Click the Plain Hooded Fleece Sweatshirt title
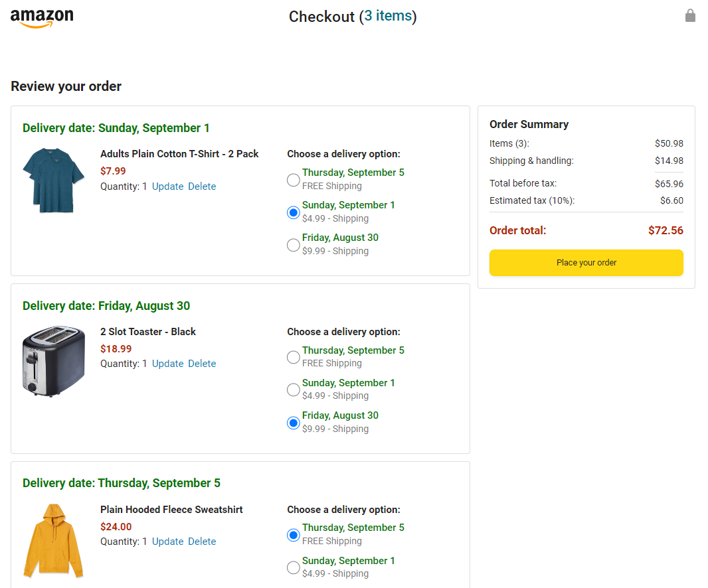 click(x=171, y=510)
